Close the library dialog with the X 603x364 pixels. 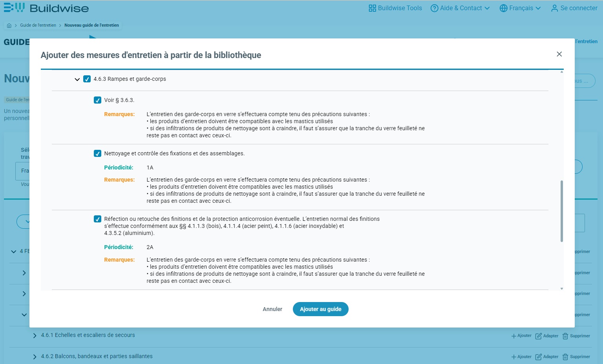559,54
